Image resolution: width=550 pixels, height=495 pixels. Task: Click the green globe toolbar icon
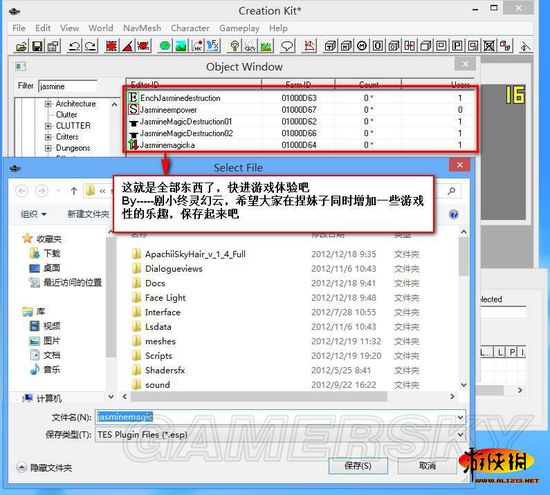pos(165,46)
